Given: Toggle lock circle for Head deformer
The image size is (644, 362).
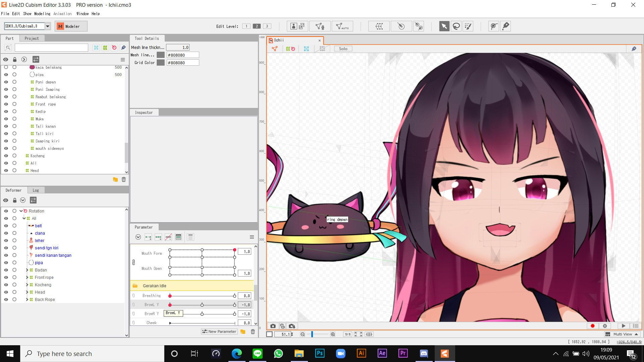Looking at the screenshot, I should click(14, 292).
